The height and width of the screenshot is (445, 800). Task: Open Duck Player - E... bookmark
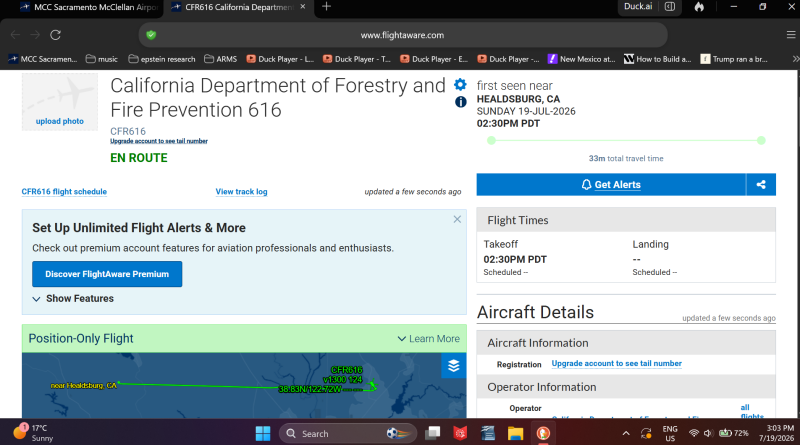click(x=434, y=59)
